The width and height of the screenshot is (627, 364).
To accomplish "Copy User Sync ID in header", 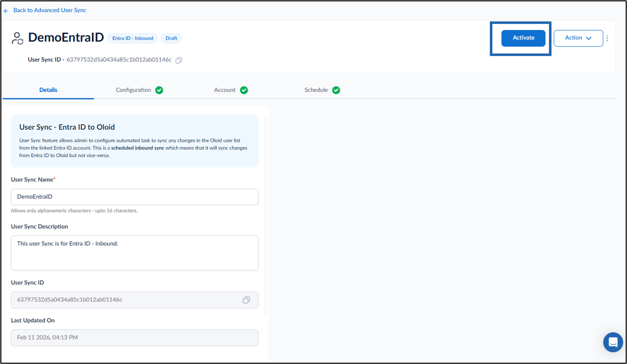I will 179,60.
